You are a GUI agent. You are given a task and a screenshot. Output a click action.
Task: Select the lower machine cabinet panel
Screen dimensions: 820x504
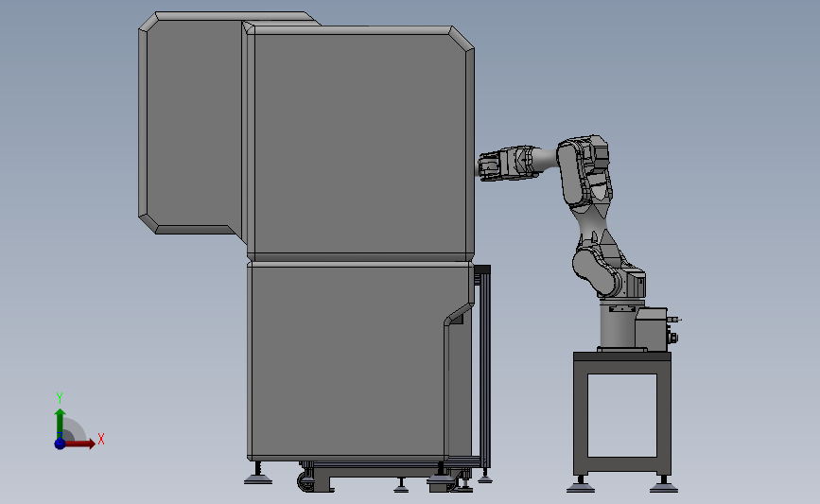tap(348, 361)
